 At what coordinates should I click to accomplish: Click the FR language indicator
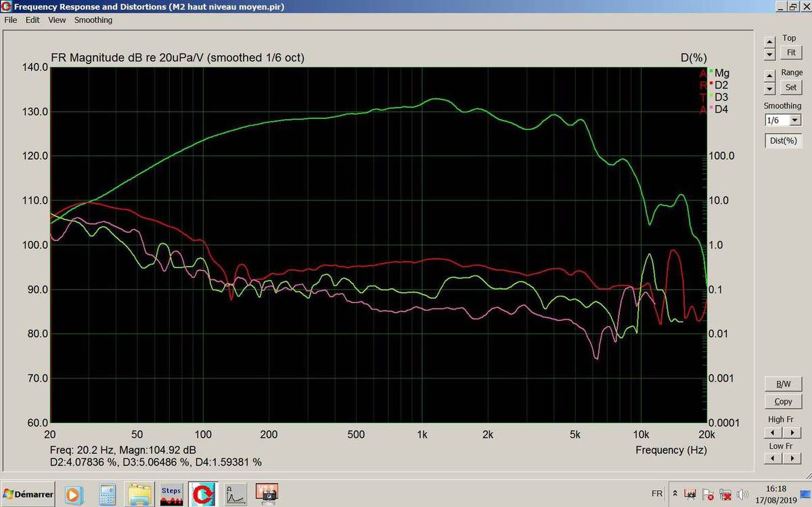[x=656, y=494]
